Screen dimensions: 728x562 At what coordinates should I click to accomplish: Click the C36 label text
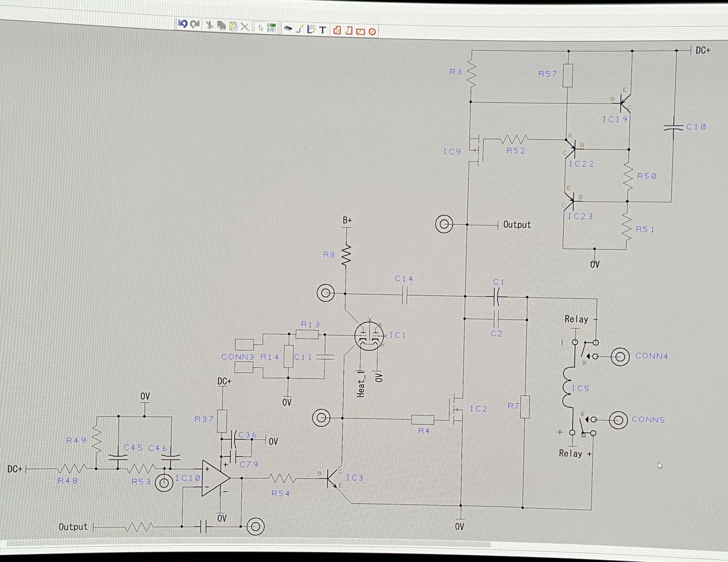coord(247,435)
